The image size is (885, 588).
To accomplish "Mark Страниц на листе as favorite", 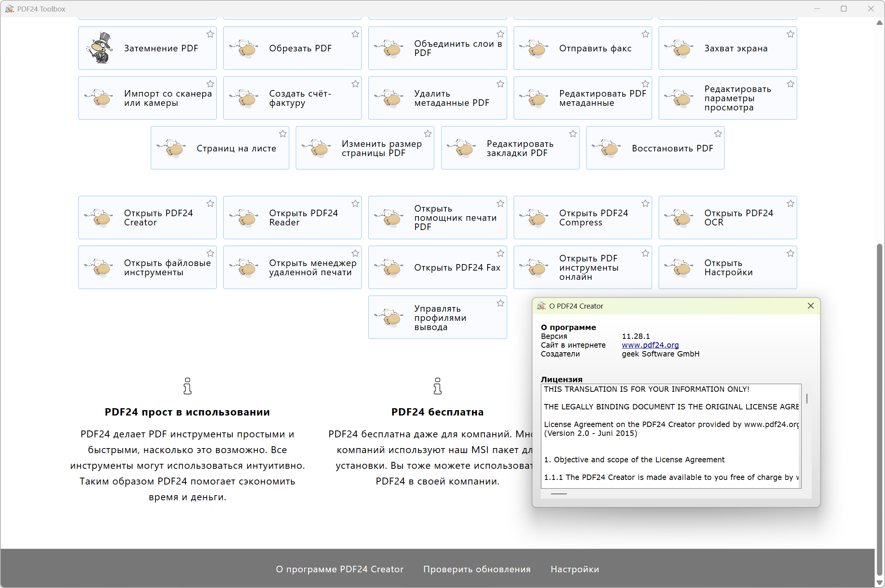I will (x=283, y=134).
